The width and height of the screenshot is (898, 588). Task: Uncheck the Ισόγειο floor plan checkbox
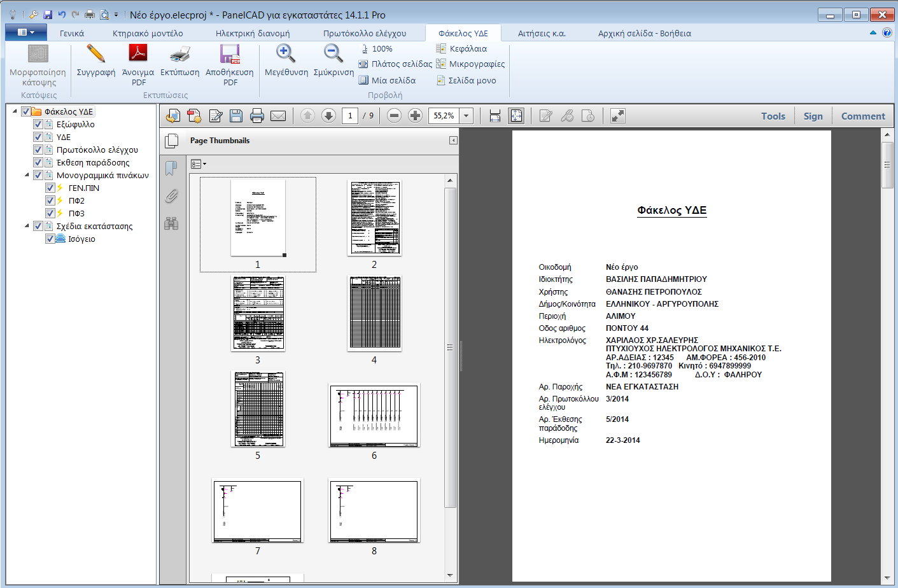pyautogui.click(x=50, y=239)
